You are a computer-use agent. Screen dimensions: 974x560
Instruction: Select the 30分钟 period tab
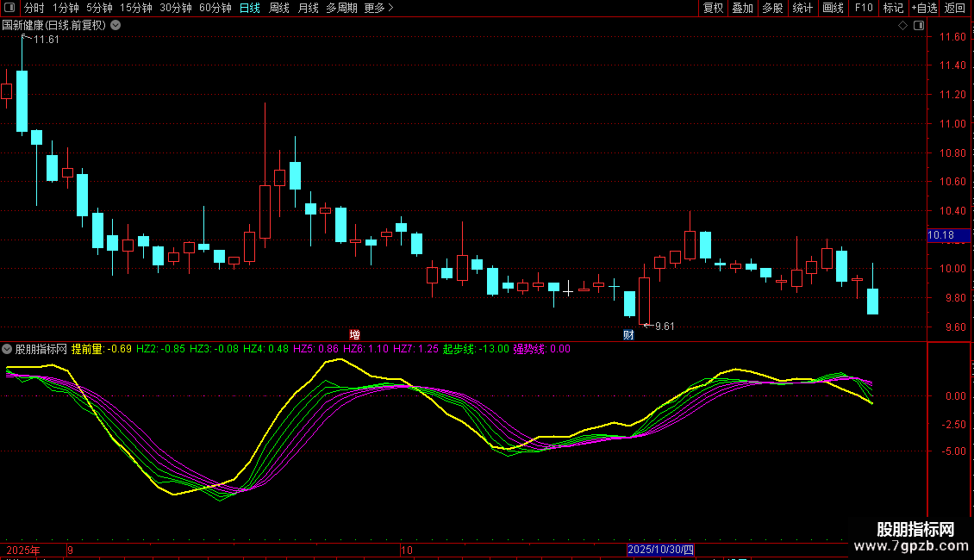(x=176, y=8)
